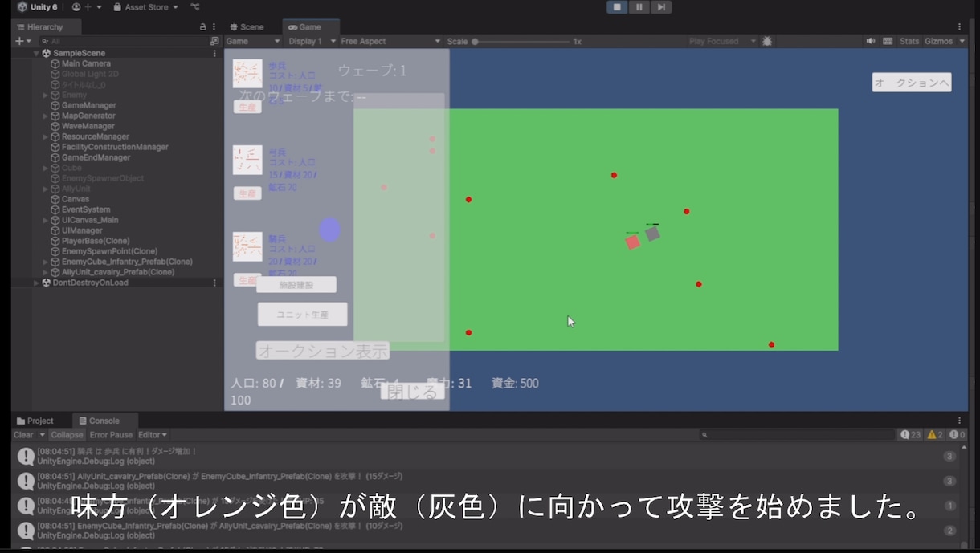The image size is (980, 553).
Task: Open the Game view panel options menu
Action: pyautogui.click(x=959, y=27)
